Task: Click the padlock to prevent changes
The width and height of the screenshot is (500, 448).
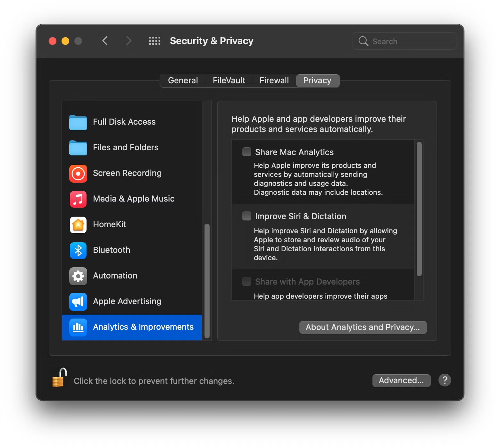Action: click(59, 377)
